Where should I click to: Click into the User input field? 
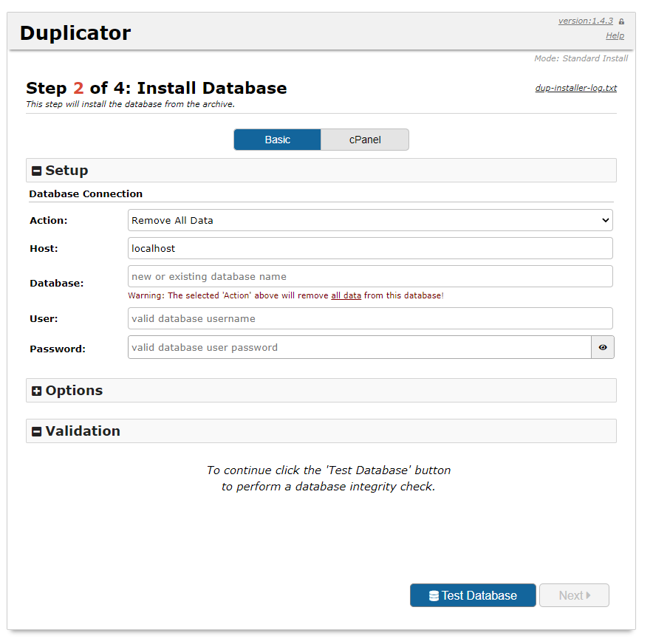370,318
